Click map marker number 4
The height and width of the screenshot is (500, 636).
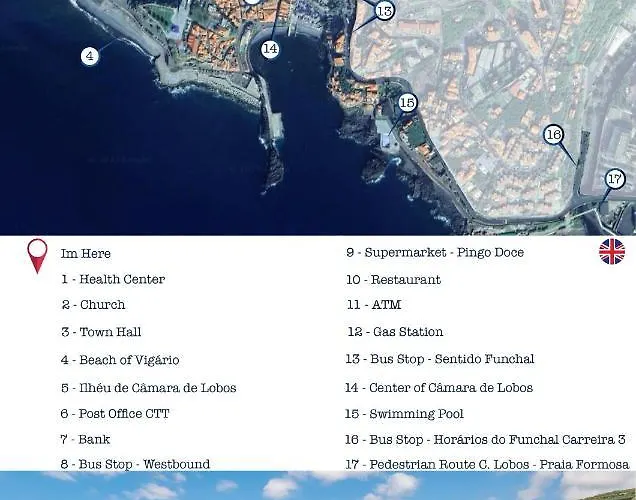coord(90,56)
